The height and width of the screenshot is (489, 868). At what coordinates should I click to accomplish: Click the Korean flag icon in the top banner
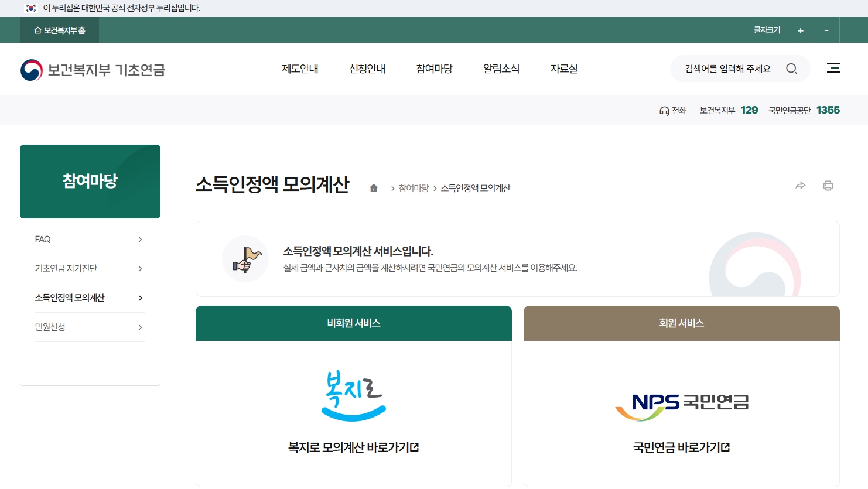pyautogui.click(x=31, y=8)
